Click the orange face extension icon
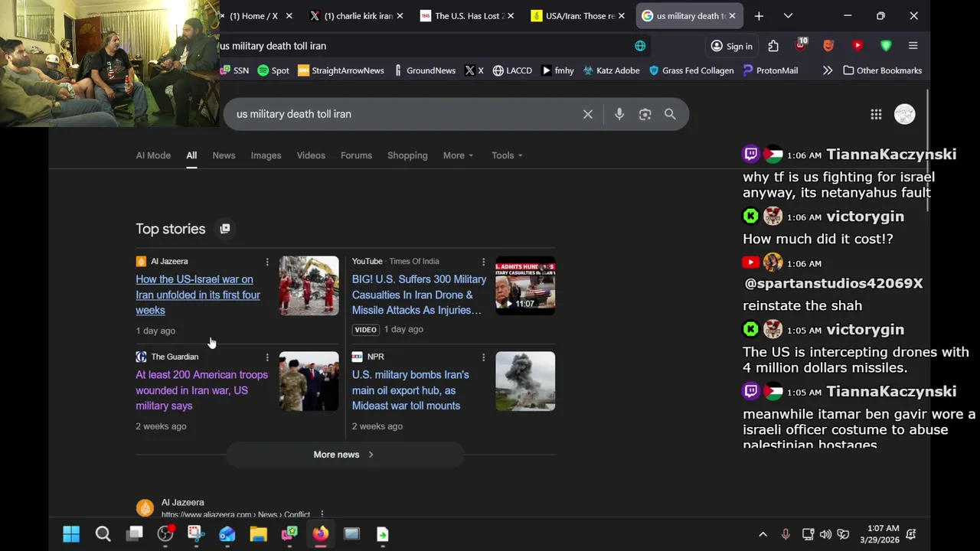This screenshot has height=551, width=980. (828, 46)
